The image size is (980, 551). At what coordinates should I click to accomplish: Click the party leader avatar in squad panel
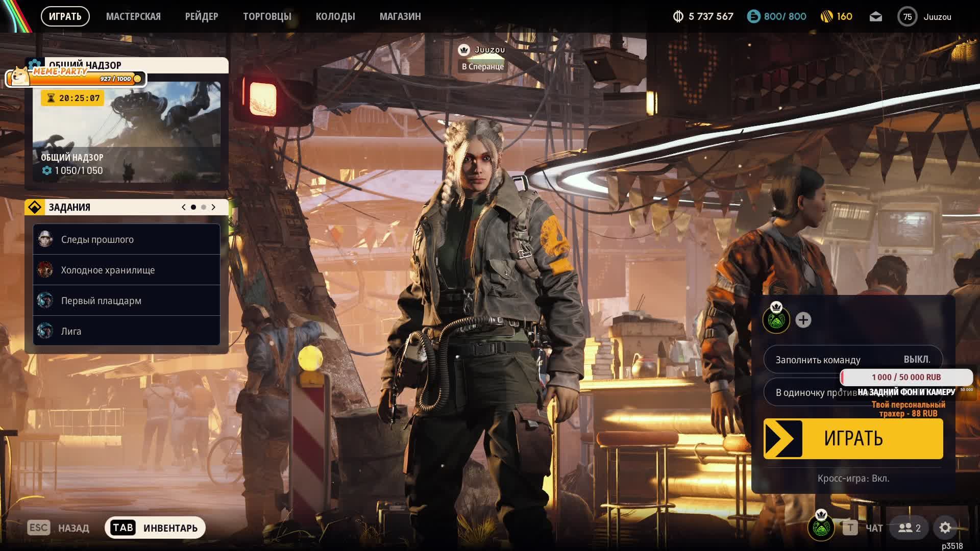[x=776, y=320]
